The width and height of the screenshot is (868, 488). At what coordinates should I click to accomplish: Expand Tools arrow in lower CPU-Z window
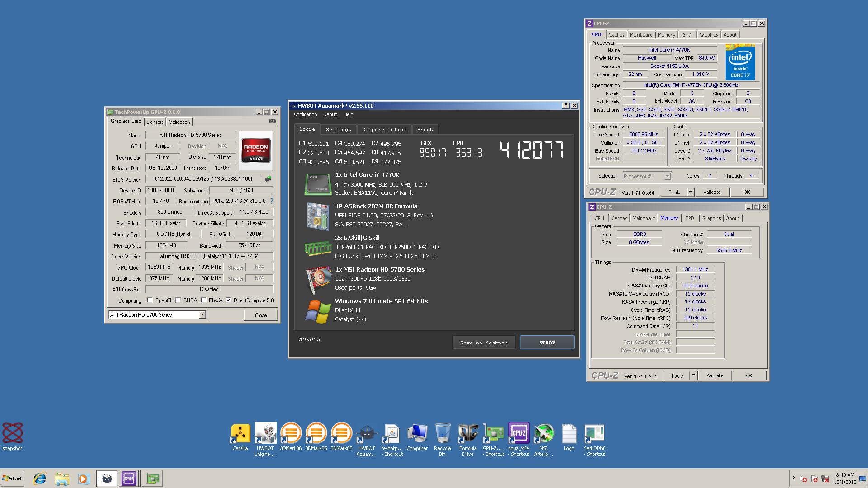click(693, 375)
